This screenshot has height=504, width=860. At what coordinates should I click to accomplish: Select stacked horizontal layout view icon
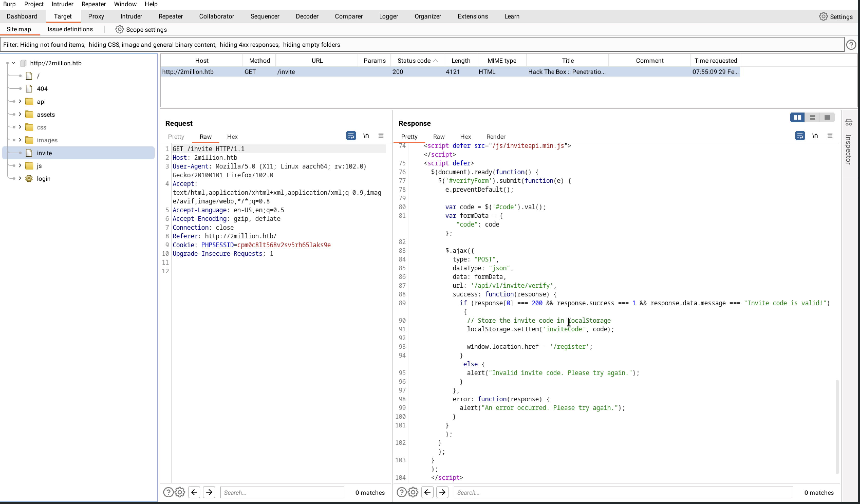[812, 117]
